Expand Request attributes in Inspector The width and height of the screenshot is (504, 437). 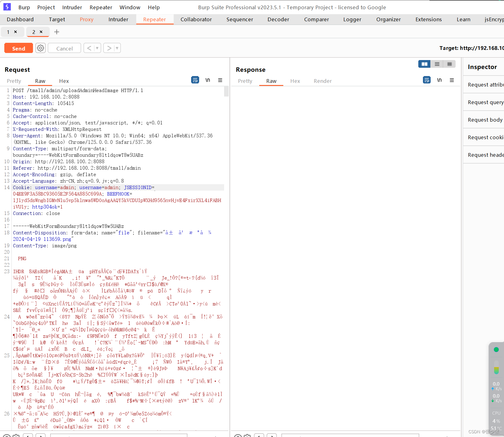pyautogui.click(x=484, y=85)
